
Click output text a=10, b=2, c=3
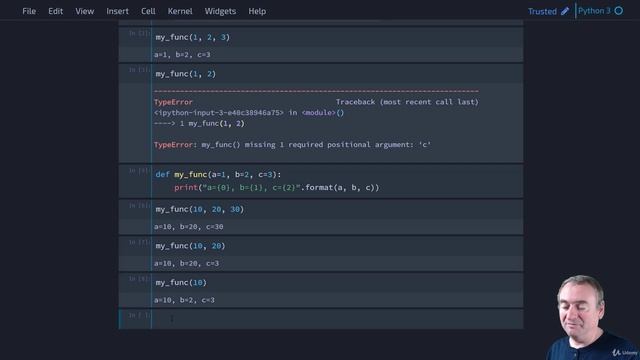coord(184,300)
